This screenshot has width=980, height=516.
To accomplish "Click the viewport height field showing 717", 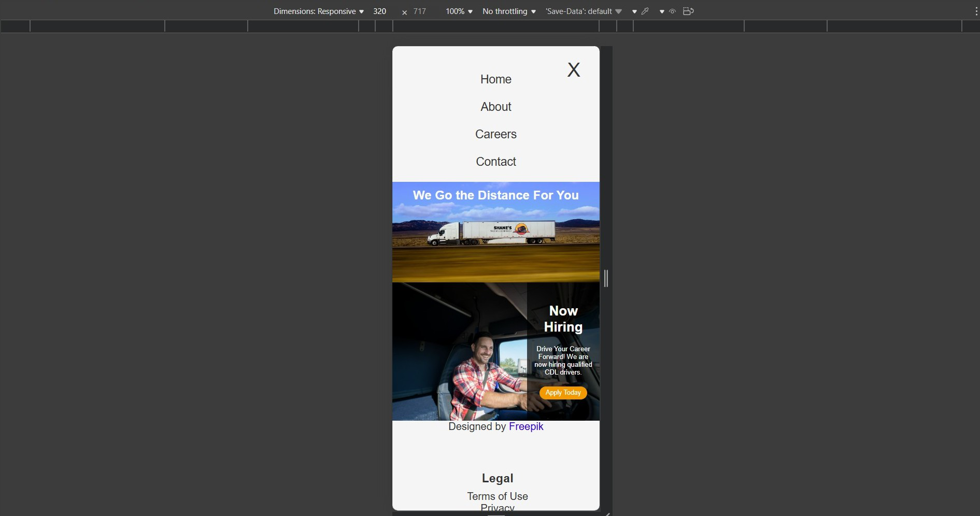I will (x=420, y=11).
